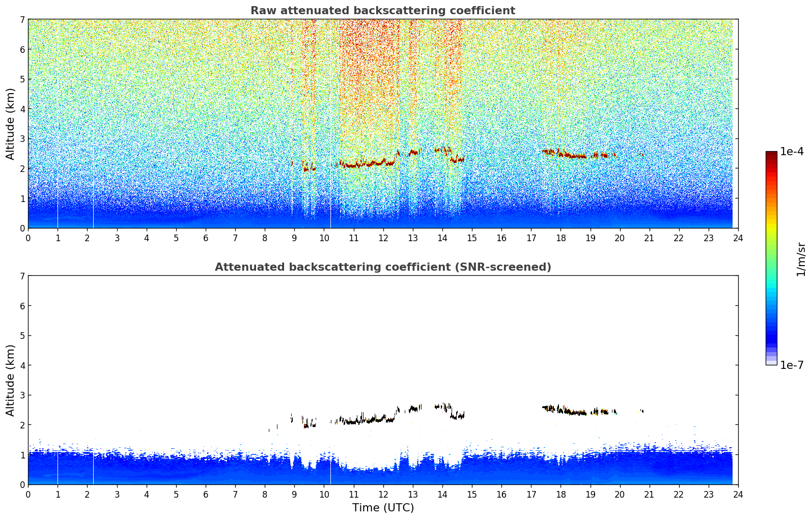The image size is (812, 519).
Task: Click altitude tick '4' of the raw plot
Action: click(22, 109)
